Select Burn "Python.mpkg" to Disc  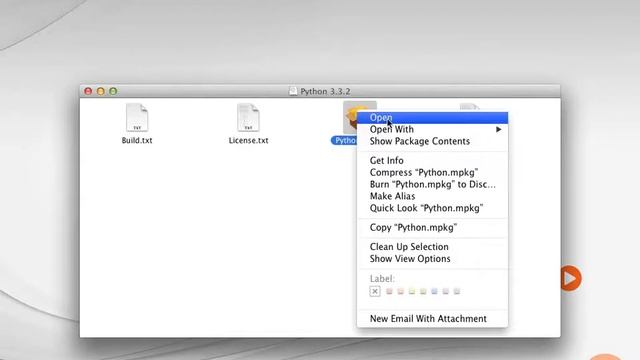(433, 184)
